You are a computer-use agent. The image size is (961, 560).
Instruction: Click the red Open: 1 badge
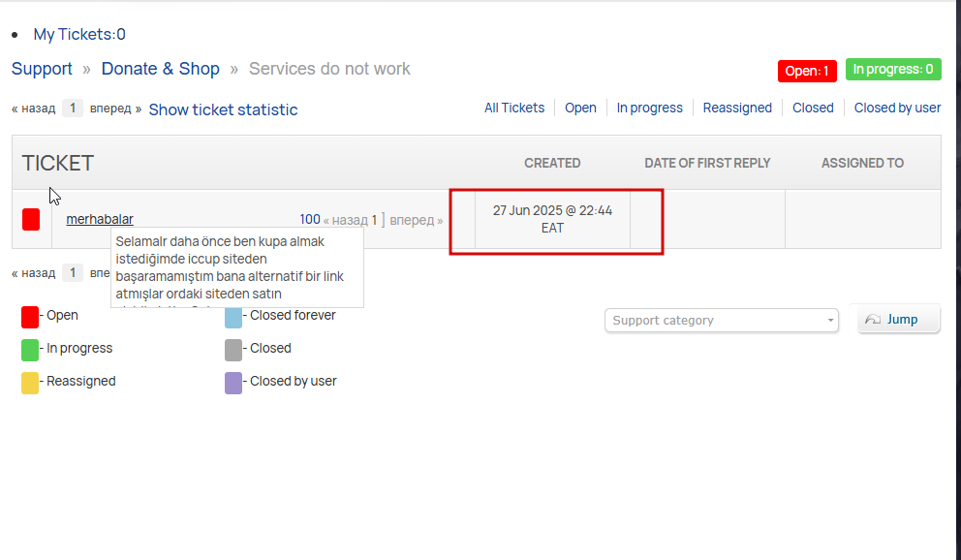tap(807, 71)
